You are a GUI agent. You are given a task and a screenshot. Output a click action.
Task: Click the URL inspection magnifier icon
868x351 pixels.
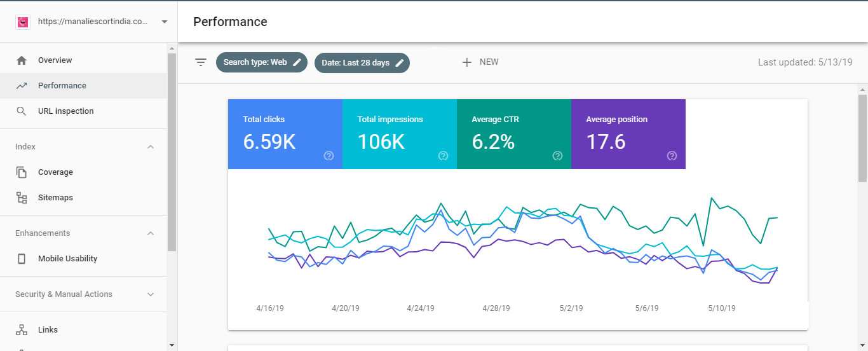click(22, 111)
